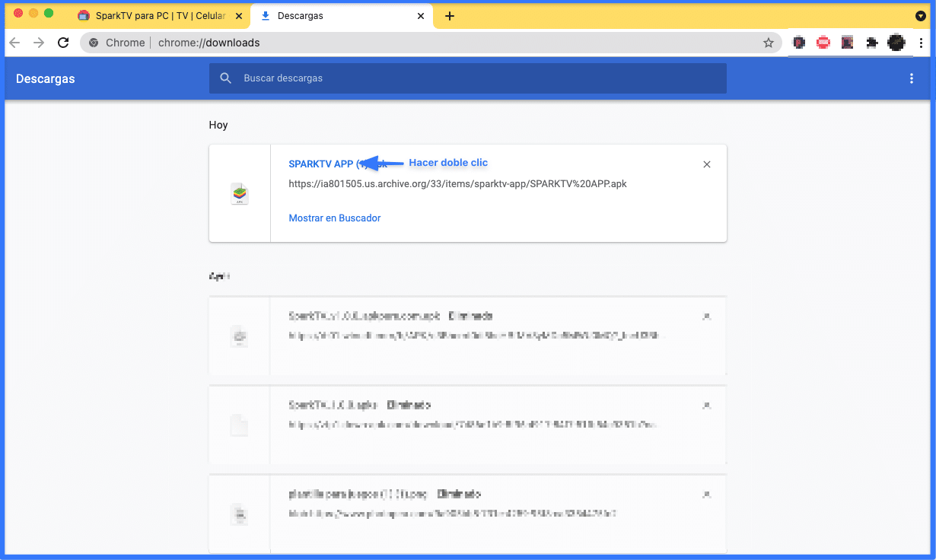936x560 pixels.
Task: Open the profile avatar in toolbar
Action: point(896,43)
